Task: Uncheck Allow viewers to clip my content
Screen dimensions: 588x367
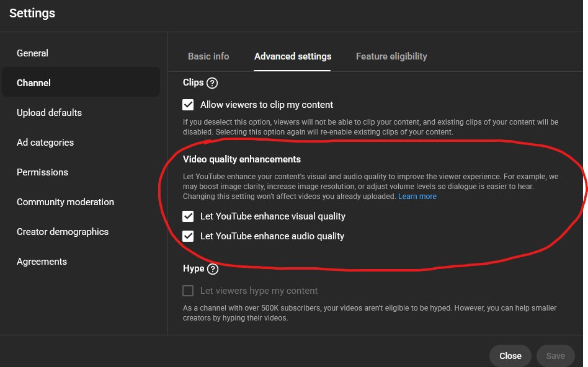Action: tap(188, 105)
